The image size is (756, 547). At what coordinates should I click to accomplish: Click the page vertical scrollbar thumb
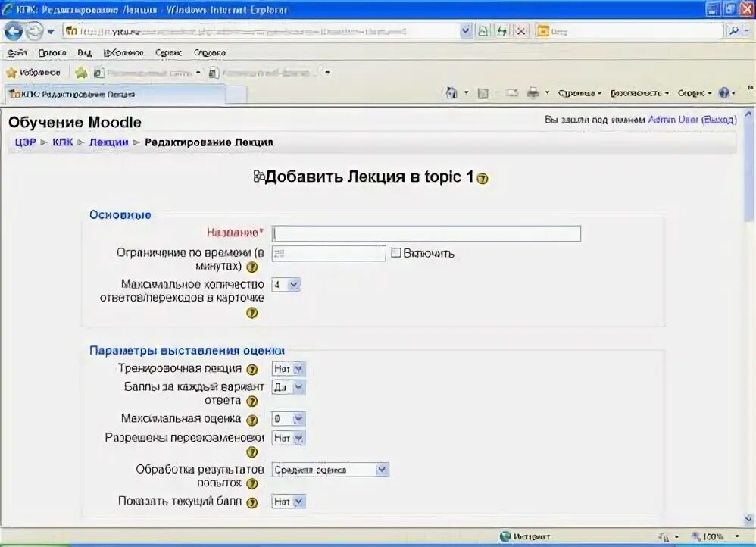(748, 171)
